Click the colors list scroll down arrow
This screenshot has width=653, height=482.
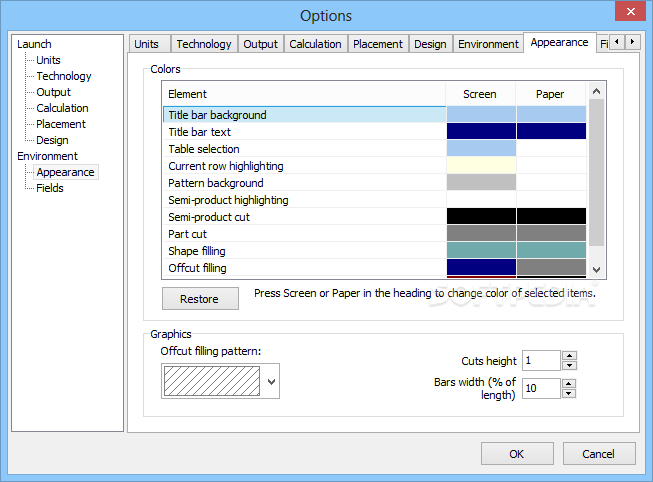click(596, 270)
